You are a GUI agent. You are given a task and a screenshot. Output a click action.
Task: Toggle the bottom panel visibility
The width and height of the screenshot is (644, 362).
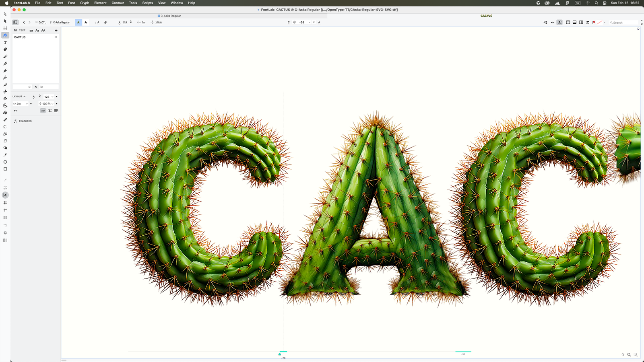pos(574,23)
